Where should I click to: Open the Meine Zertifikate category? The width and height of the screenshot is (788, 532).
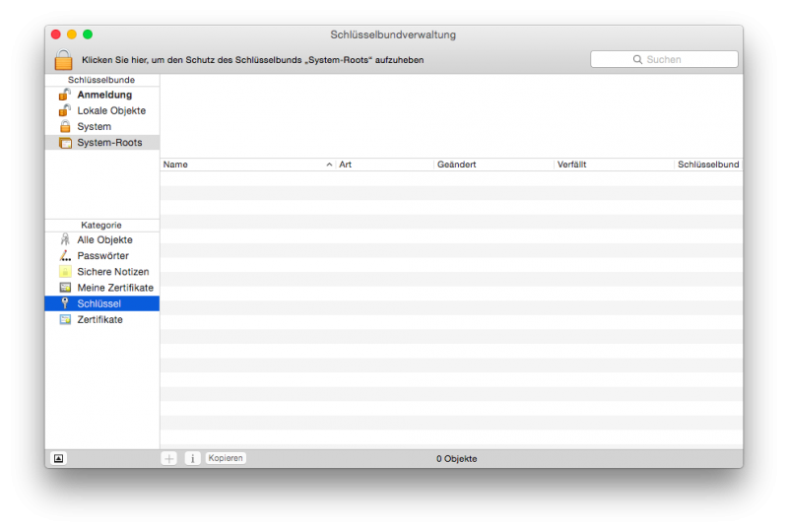[x=114, y=288]
